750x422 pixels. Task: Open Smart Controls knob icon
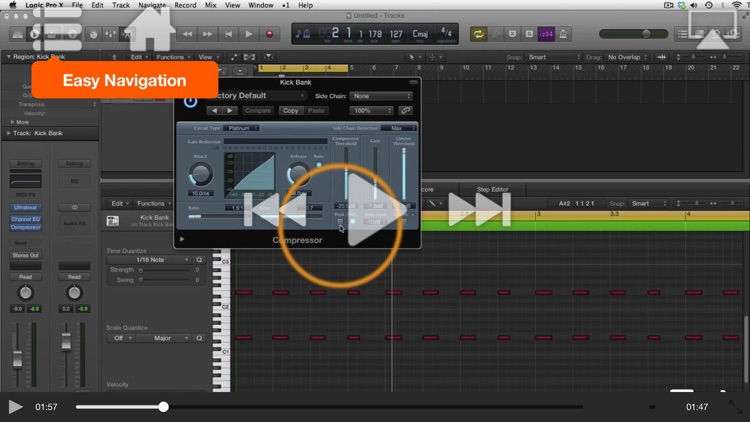[x=93, y=34]
